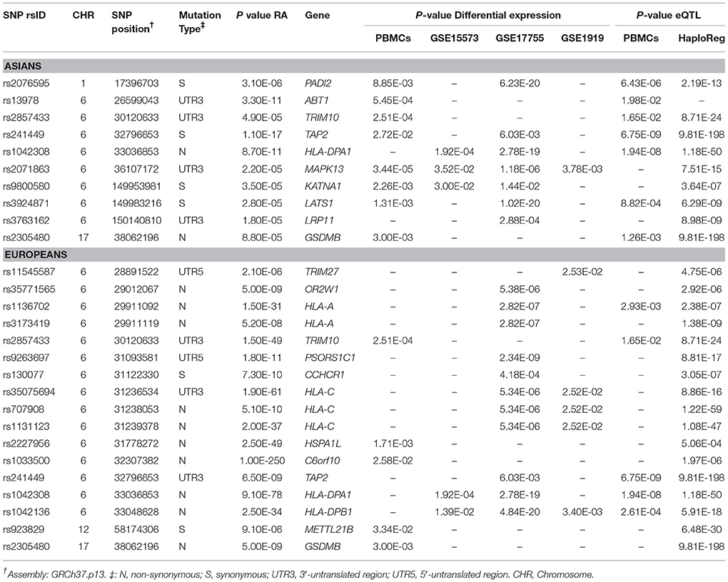The height and width of the screenshot is (582, 728).
Task: Select gene LRP11
Action: tap(320, 220)
